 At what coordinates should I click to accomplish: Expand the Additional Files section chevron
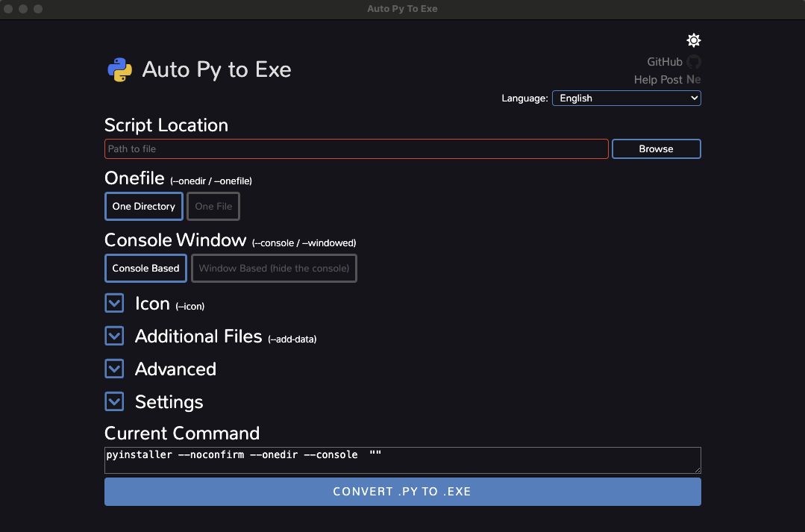click(114, 336)
